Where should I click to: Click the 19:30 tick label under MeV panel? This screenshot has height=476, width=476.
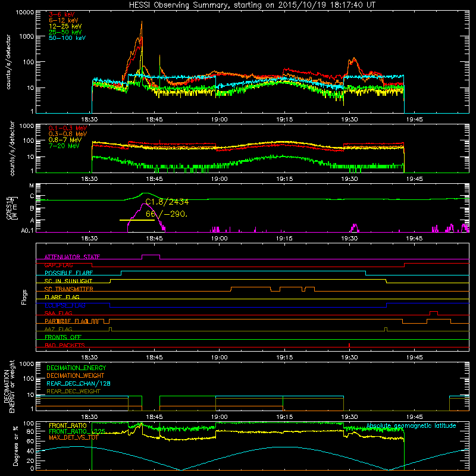(349, 179)
